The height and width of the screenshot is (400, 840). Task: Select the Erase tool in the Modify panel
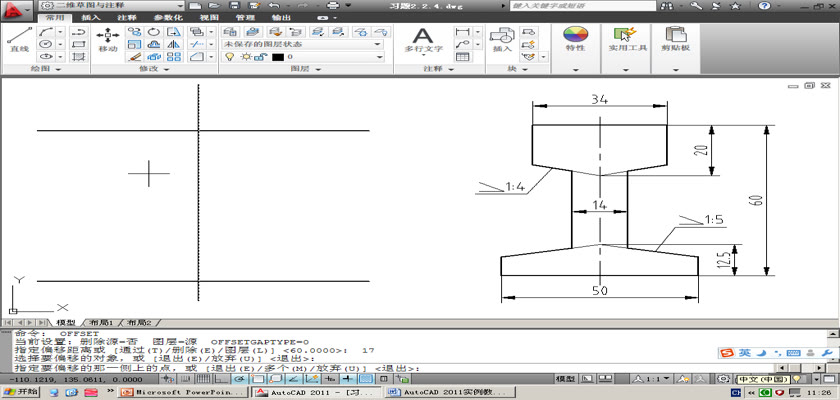point(134,56)
